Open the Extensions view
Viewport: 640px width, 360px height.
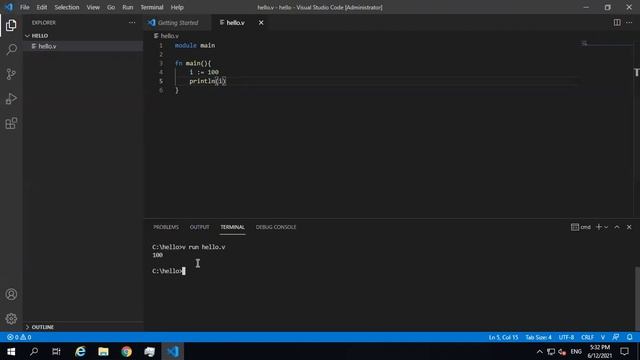11,123
